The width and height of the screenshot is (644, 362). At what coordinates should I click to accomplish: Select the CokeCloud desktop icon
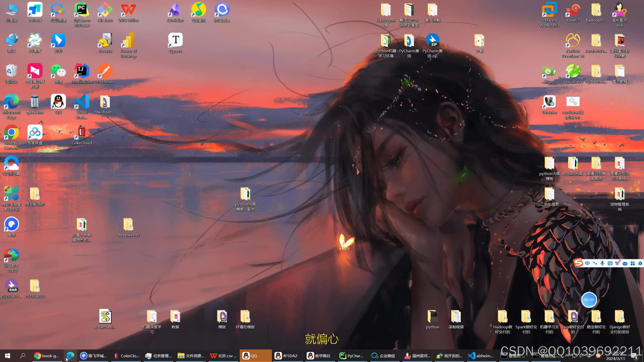click(x=82, y=135)
